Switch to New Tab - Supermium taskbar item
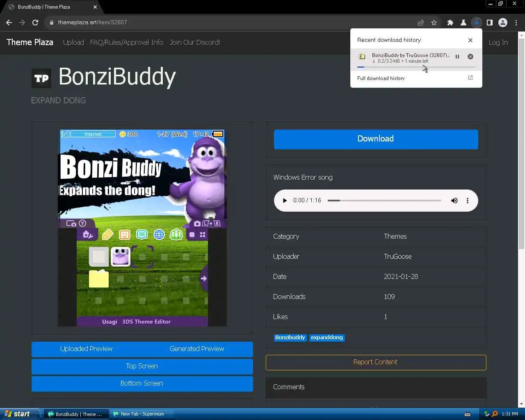Screen dimensions: 525x420 142,414
